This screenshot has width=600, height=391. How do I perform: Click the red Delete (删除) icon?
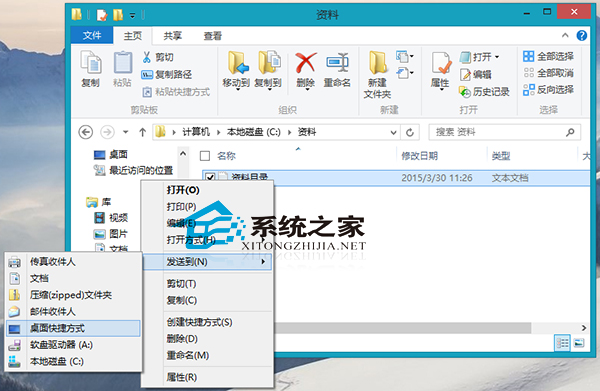tap(305, 63)
